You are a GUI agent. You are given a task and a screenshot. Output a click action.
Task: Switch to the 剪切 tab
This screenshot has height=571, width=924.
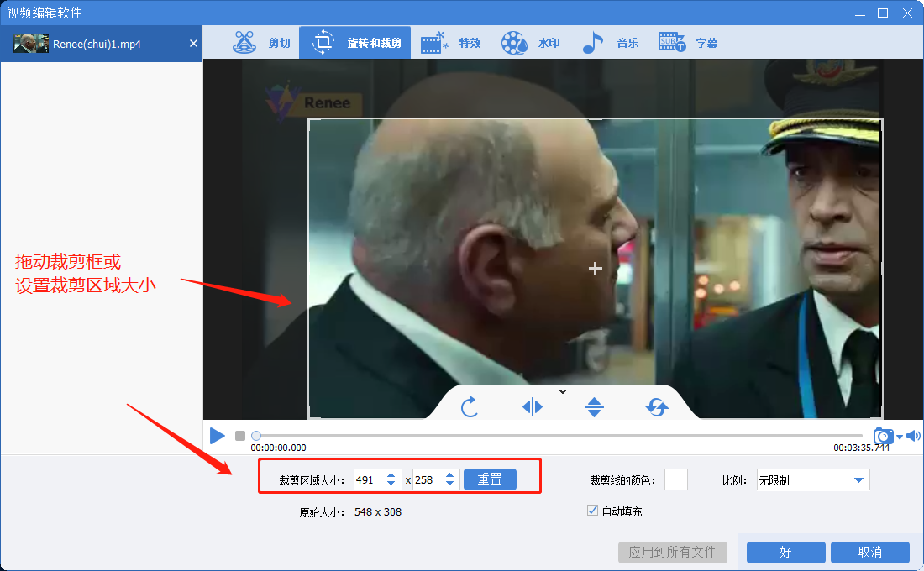[262, 43]
